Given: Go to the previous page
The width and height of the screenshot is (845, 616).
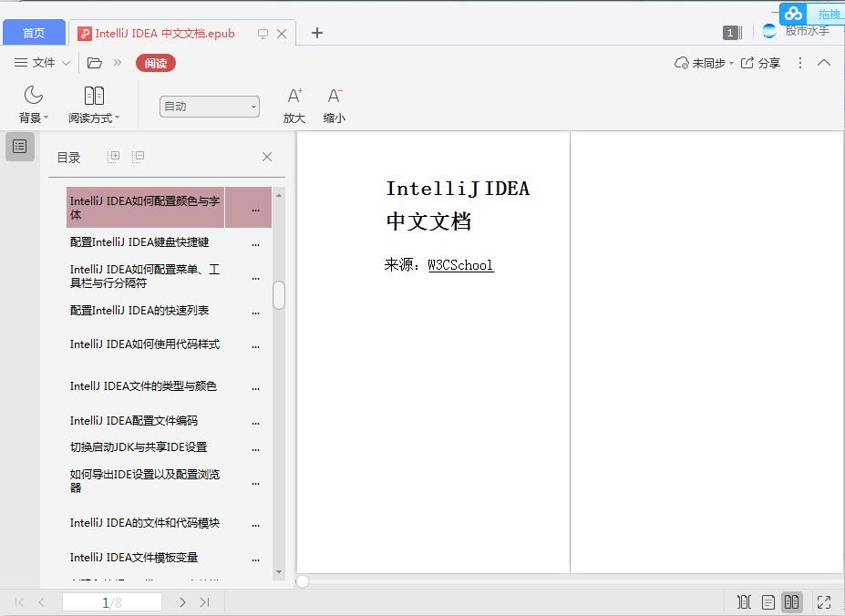Looking at the screenshot, I should pyautogui.click(x=42, y=602).
